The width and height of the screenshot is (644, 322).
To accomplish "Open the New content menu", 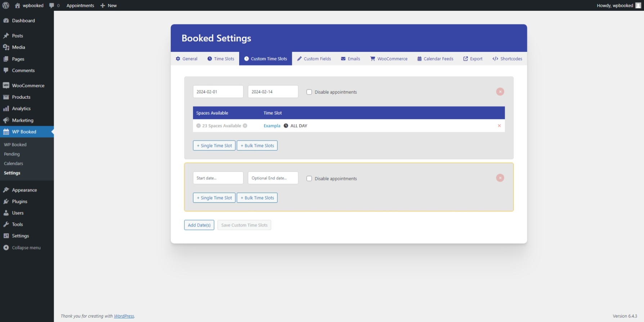I will [108, 5].
